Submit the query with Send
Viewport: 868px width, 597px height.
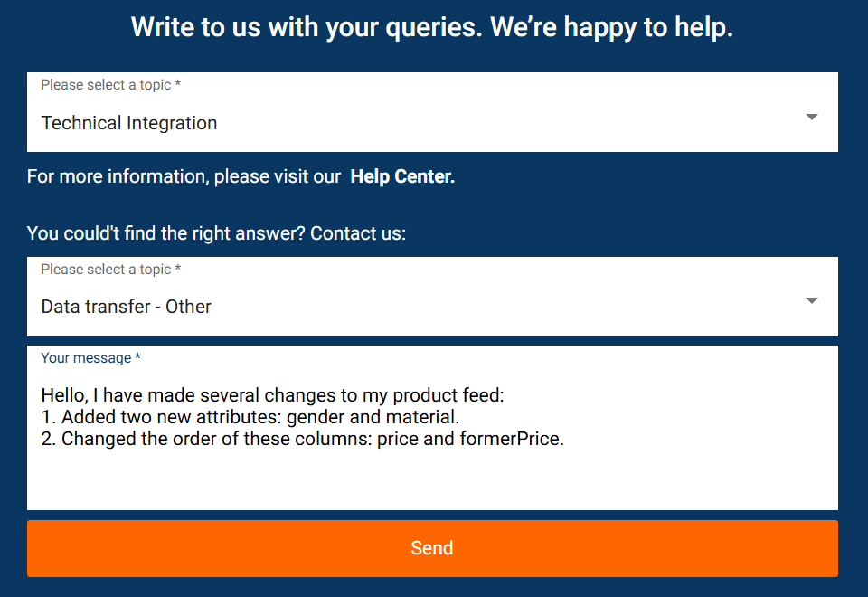tap(432, 548)
